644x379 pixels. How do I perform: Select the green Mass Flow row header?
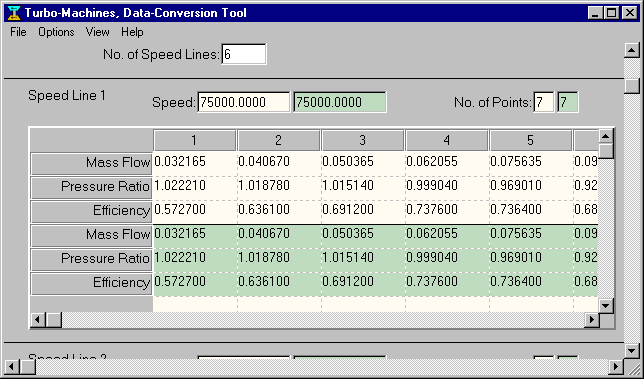[91, 235]
